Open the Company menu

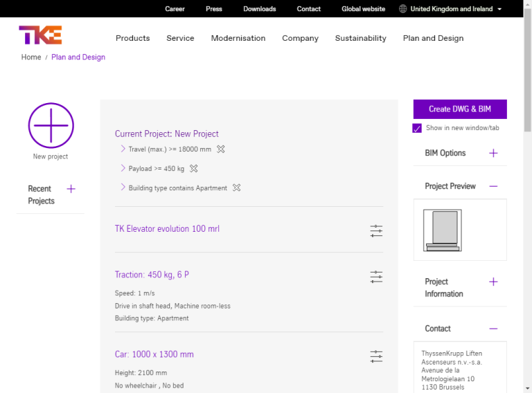pyautogui.click(x=300, y=38)
